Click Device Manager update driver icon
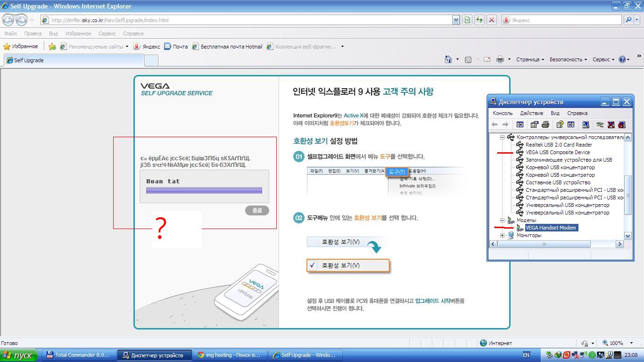644x362 pixels. point(600,124)
